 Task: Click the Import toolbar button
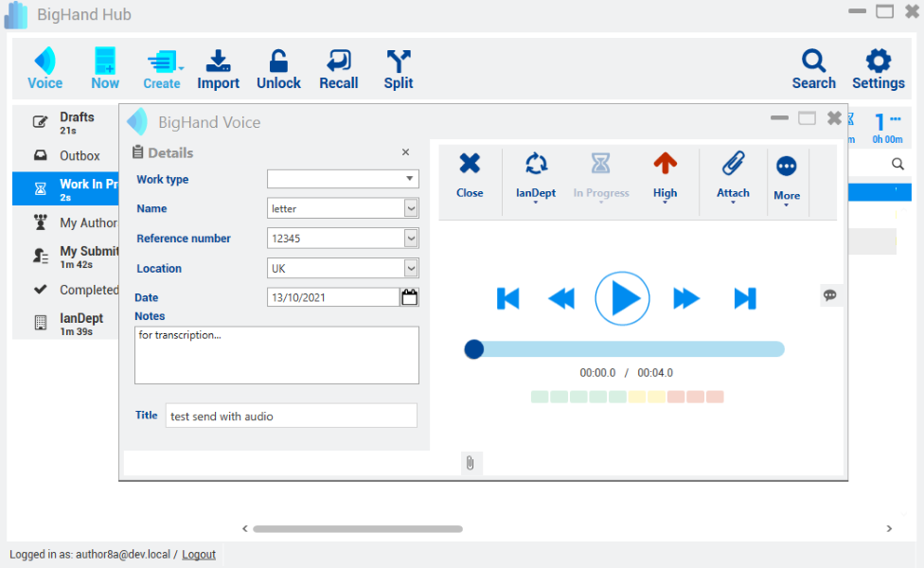218,69
